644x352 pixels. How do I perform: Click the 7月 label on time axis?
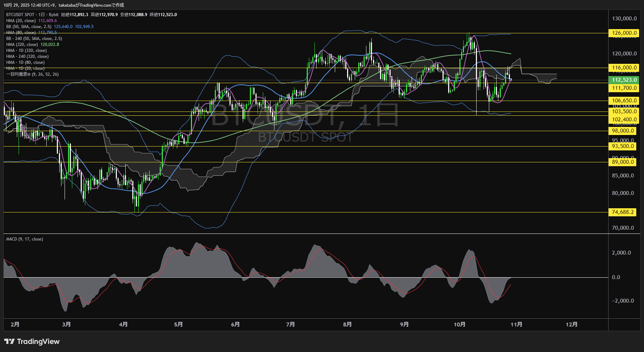click(290, 324)
